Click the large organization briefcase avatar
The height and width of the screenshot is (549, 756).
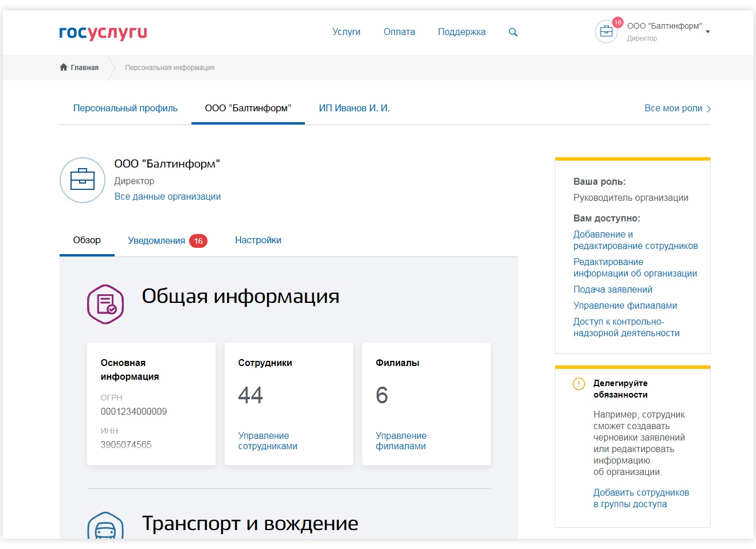(x=83, y=180)
